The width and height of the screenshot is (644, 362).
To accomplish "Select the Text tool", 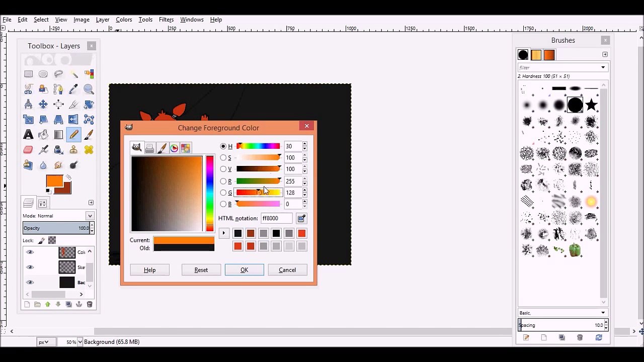I will pyautogui.click(x=28, y=134).
